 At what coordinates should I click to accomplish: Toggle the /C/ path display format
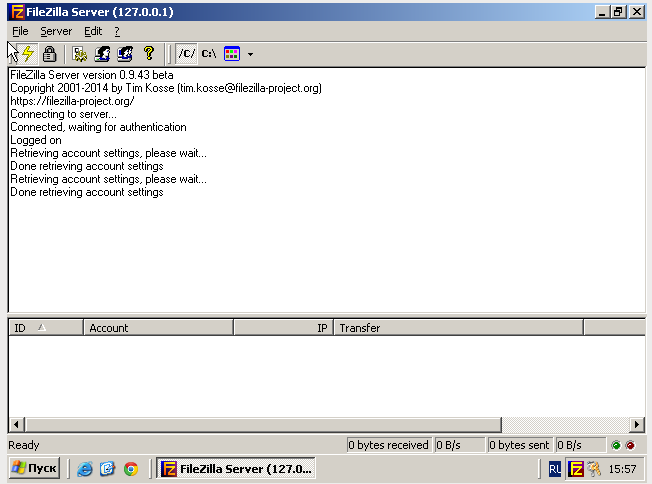point(187,54)
